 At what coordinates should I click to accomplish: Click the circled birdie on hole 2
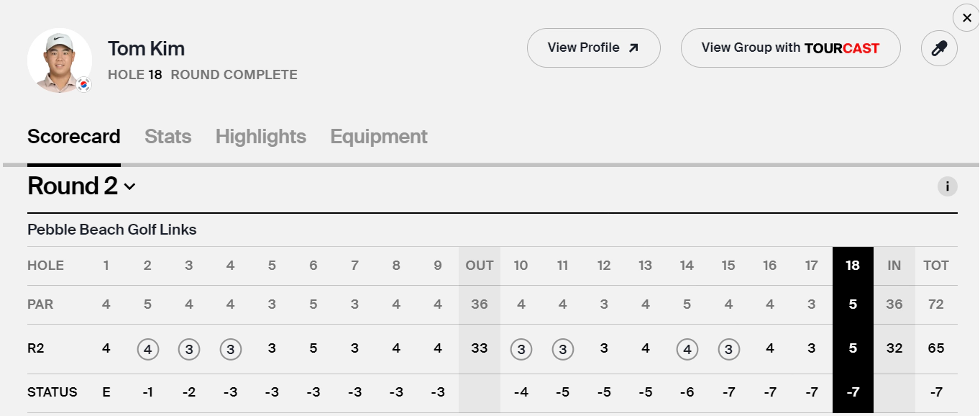point(147,349)
